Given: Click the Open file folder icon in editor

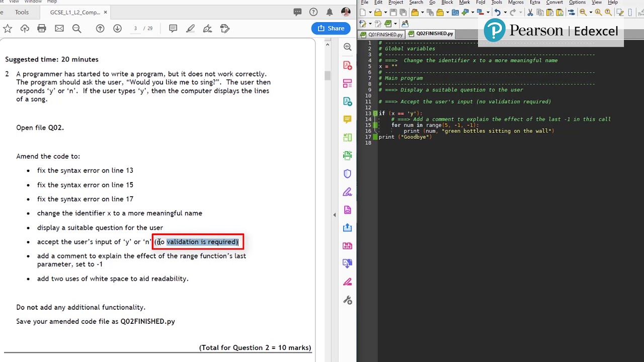Looking at the screenshot, I should [378, 12].
